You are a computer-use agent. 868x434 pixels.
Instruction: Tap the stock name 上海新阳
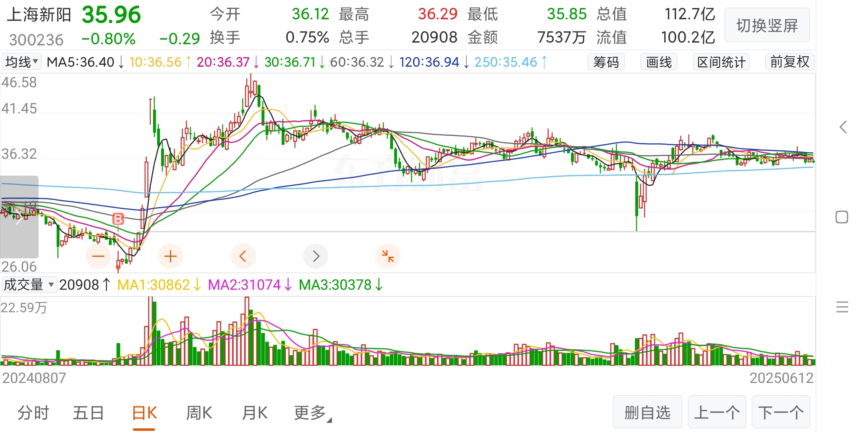(x=39, y=15)
